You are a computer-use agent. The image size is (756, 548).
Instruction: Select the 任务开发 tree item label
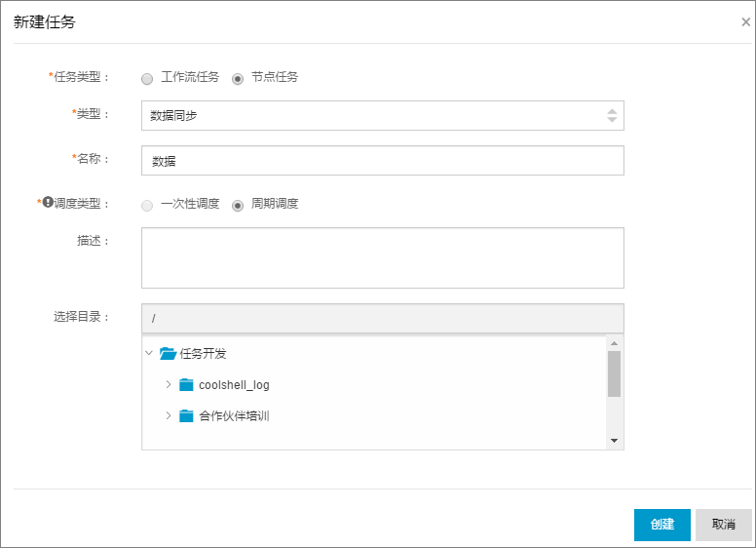[203, 354]
